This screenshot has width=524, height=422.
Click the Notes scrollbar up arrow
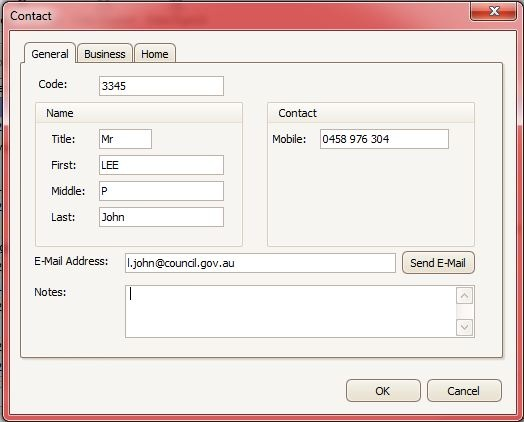465,296
